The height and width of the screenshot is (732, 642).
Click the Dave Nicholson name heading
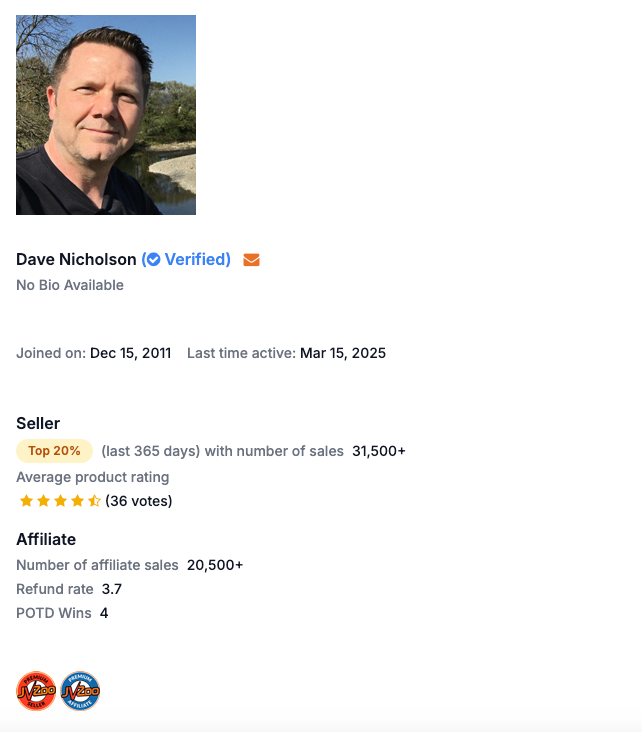76,260
